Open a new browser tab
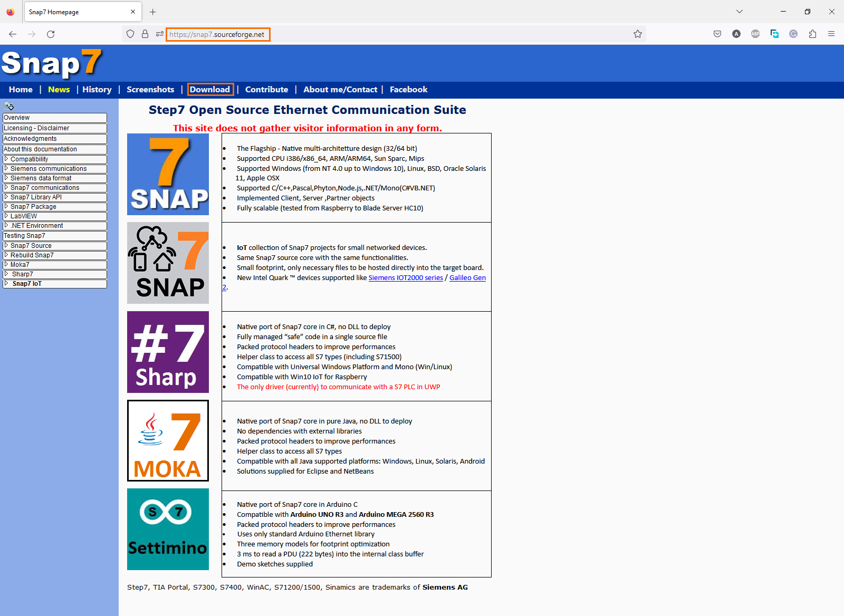This screenshot has height=616, width=844. [153, 12]
